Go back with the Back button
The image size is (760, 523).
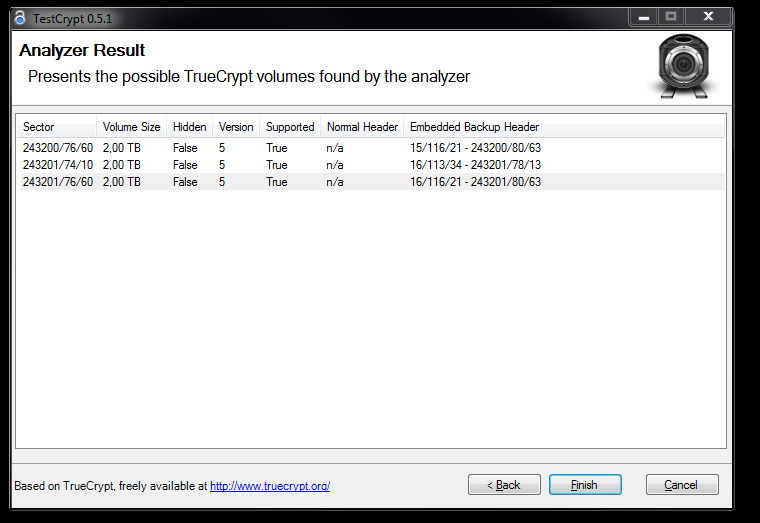click(x=504, y=485)
